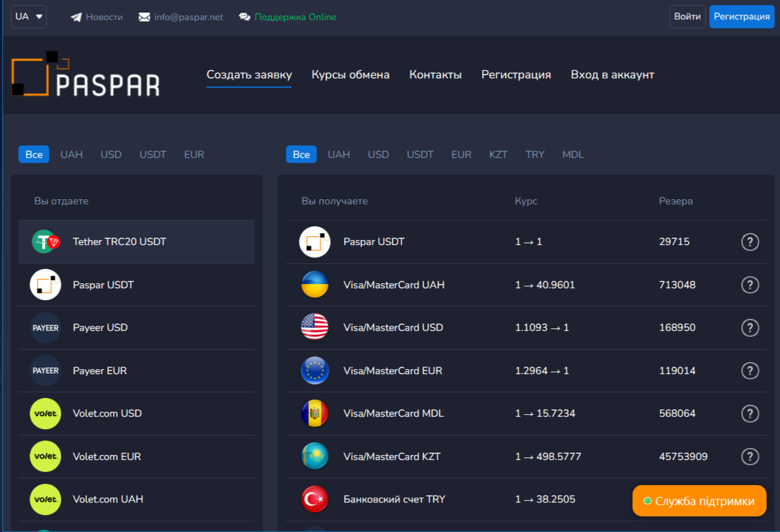780x532 pixels.
Task: Click the Volet.com EUR logo icon
Action: (x=46, y=457)
